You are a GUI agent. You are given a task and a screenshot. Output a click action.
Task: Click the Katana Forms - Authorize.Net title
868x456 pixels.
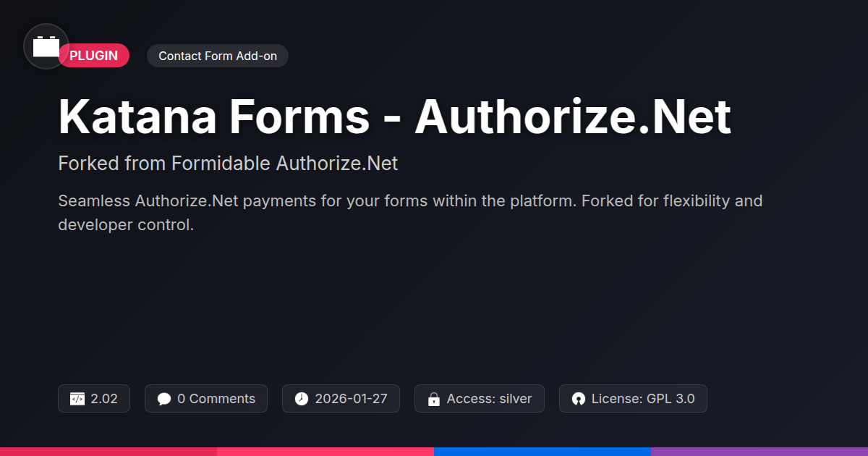point(394,116)
